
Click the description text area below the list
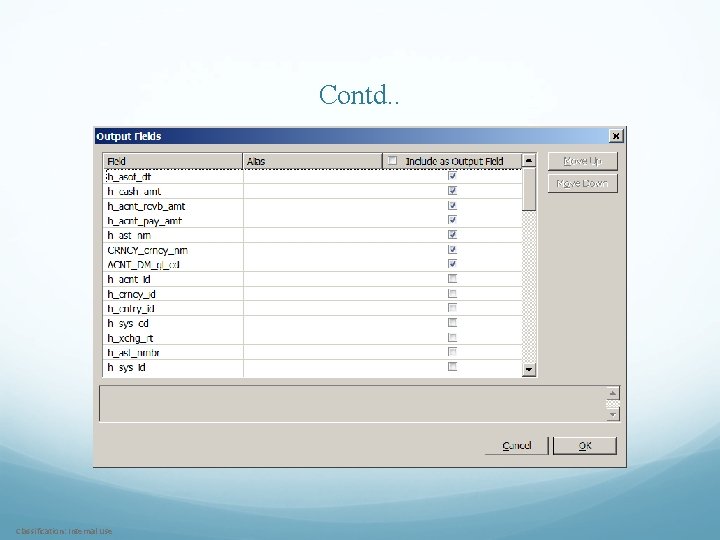tap(353, 404)
